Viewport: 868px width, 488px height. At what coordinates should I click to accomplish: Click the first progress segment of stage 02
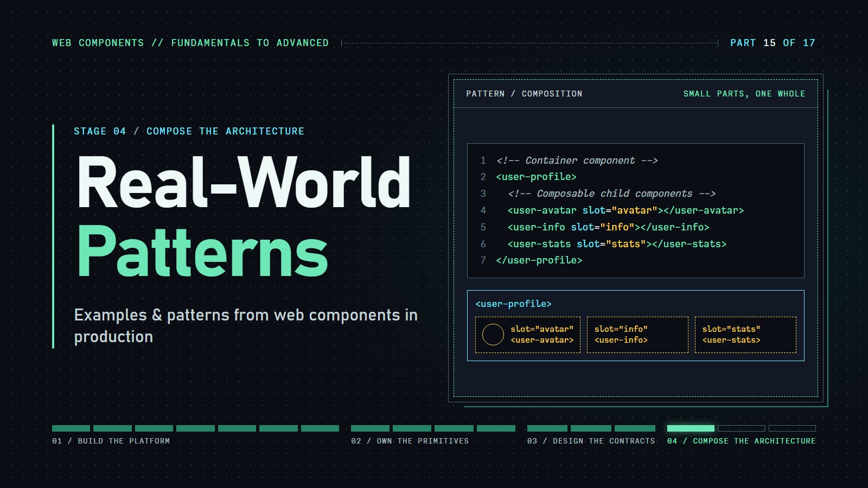point(370,428)
